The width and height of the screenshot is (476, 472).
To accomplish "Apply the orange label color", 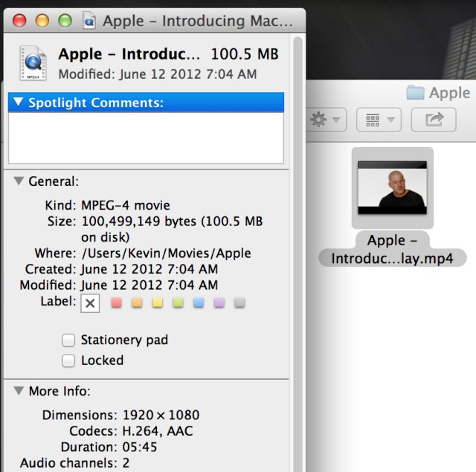I will point(137,303).
